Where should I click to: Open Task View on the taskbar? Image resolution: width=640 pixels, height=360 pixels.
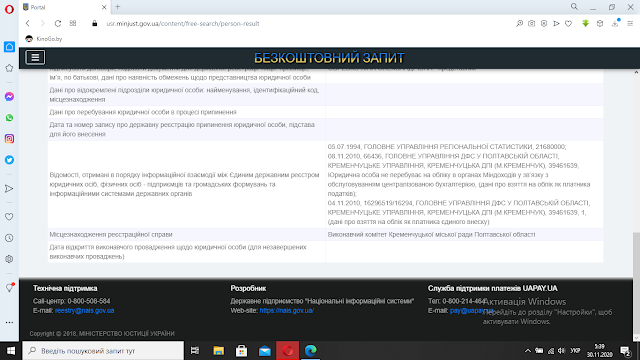pyautogui.click(x=195, y=351)
